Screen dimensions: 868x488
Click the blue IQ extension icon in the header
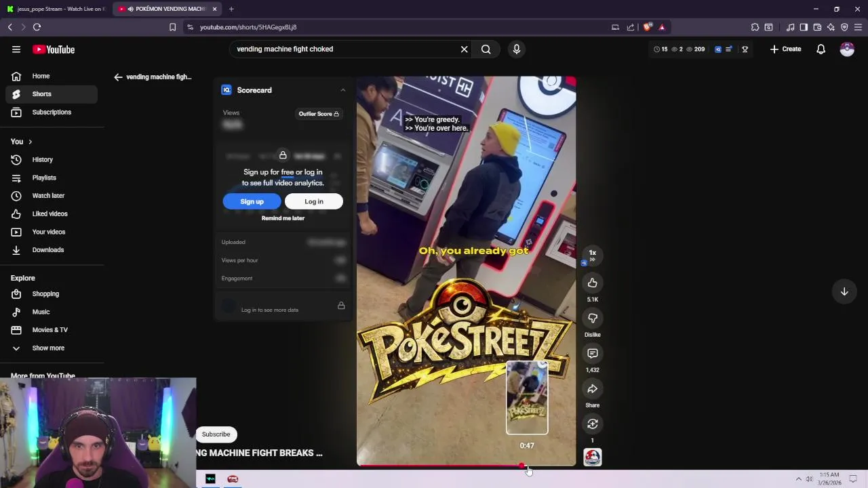pyautogui.click(x=718, y=49)
